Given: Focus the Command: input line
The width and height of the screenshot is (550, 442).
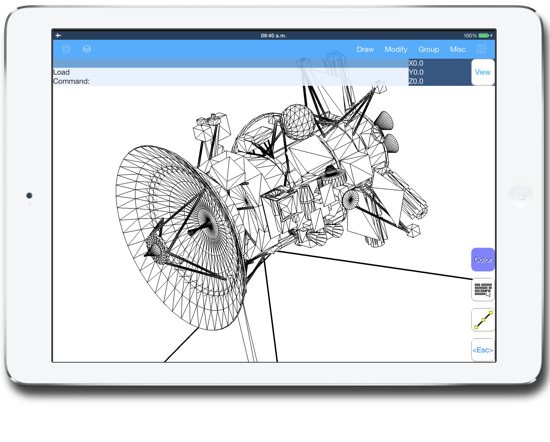Looking at the screenshot, I should pyautogui.click(x=230, y=81).
